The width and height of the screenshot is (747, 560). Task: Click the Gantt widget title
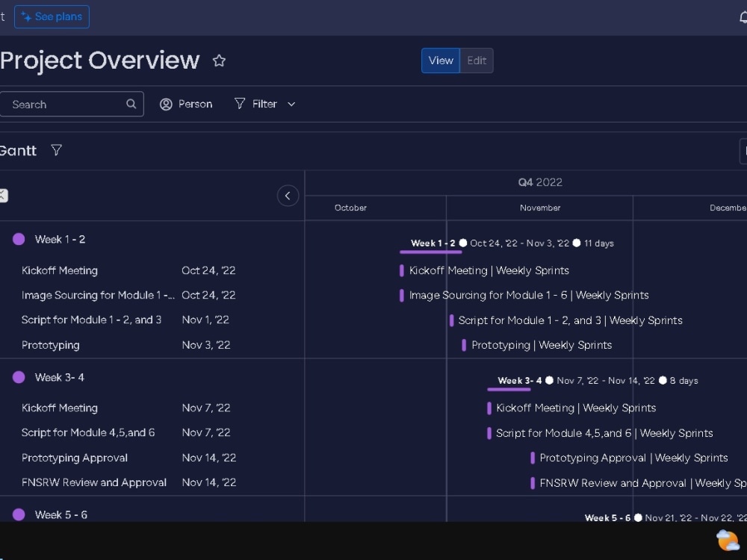(18, 151)
